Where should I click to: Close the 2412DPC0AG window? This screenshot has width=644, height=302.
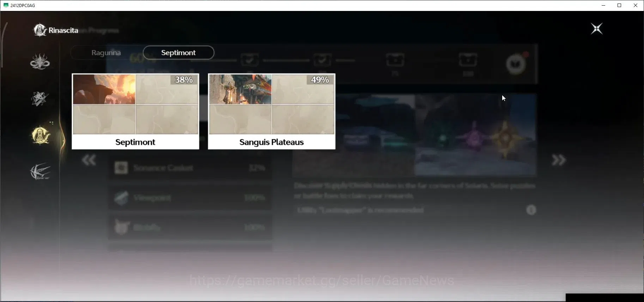[x=636, y=5]
